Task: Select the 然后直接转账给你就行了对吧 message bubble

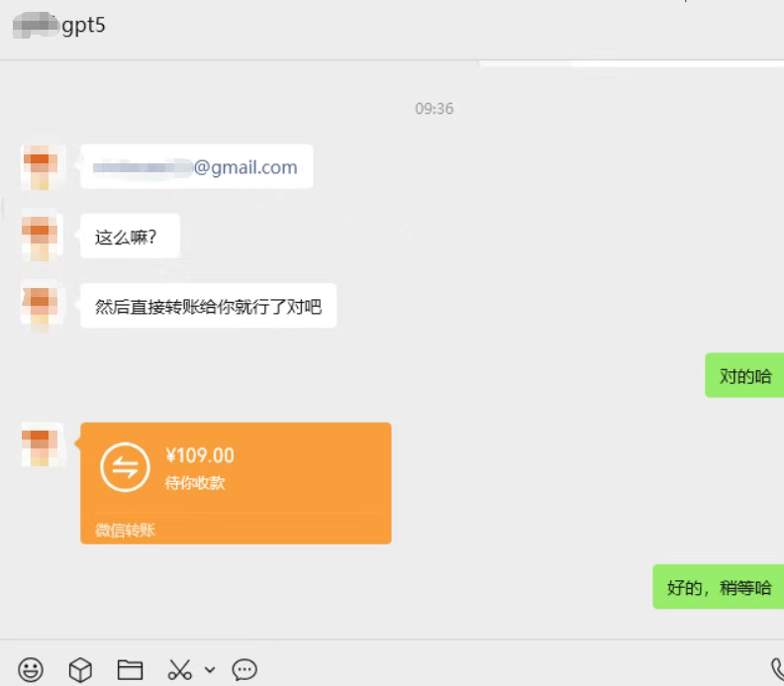Action: pos(208,306)
